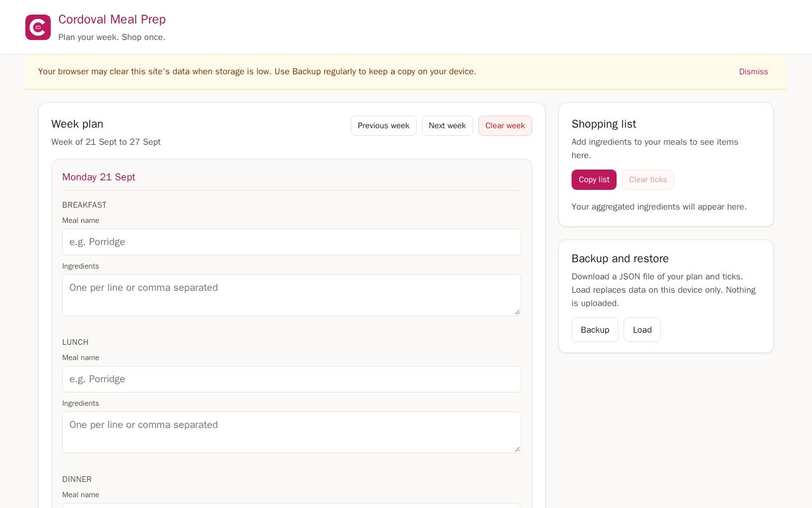The height and width of the screenshot is (508, 812).
Task: Dismiss the storage warning banner
Action: [753, 72]
